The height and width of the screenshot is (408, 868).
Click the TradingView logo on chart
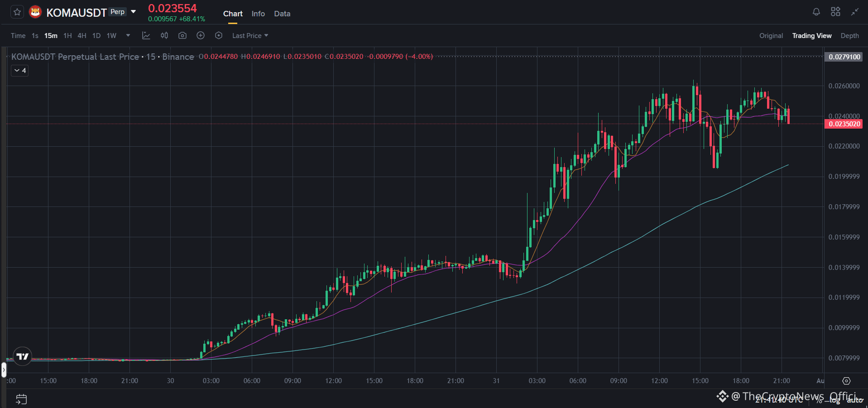[22, 356]
